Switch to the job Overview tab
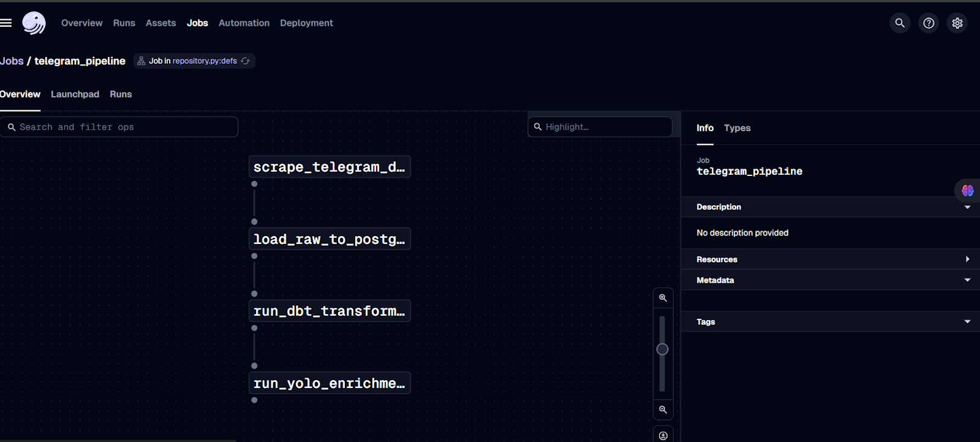Image resolution: width=980 pixels, height=442 pixels. click(x=20, y=94)
